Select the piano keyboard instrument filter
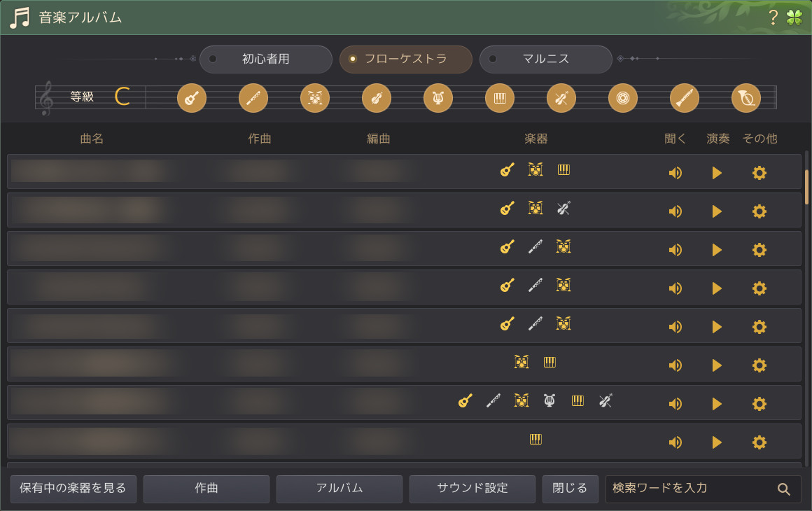The image size is (812, 511). (500, 98)
